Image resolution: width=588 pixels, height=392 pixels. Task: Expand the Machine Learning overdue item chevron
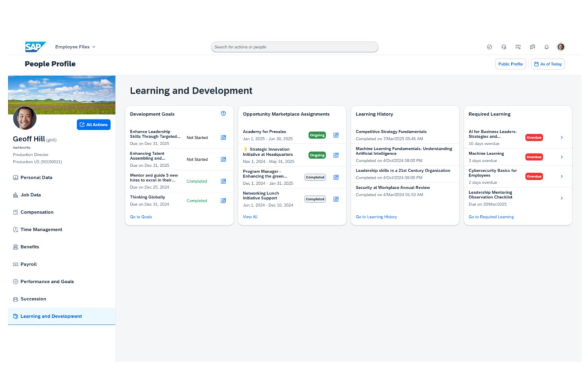click(x=562, y=156)
